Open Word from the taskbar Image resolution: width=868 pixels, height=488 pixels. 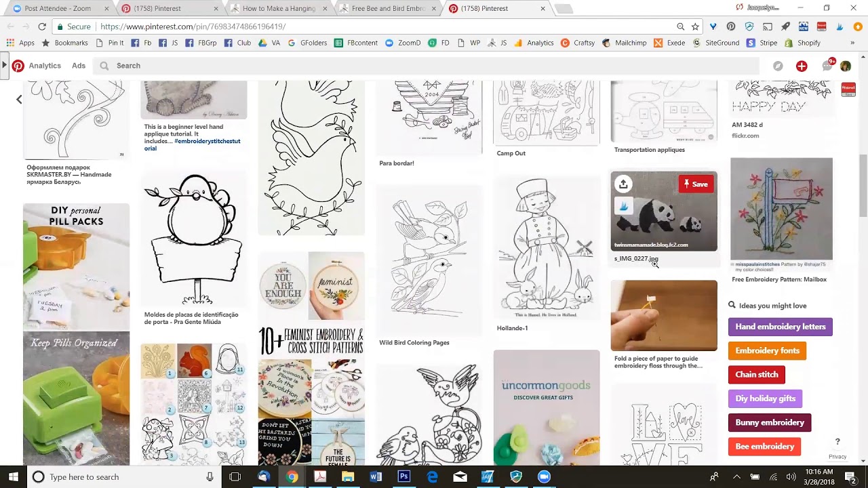coord(376,477)
